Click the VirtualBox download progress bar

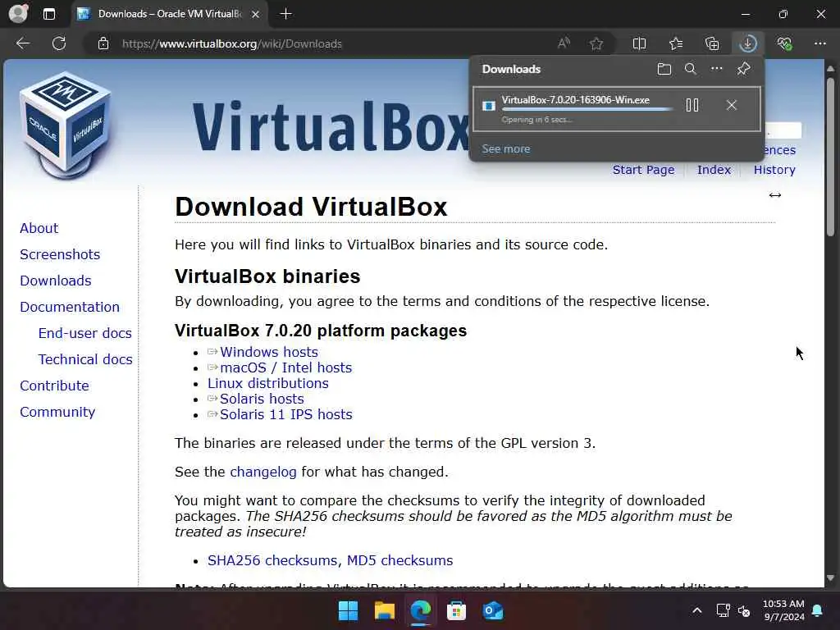(x=587, y=109)
